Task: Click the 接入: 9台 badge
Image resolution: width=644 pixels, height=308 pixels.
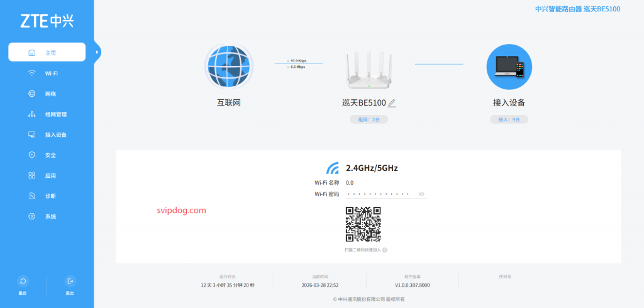Action: [x=509, y=119]
